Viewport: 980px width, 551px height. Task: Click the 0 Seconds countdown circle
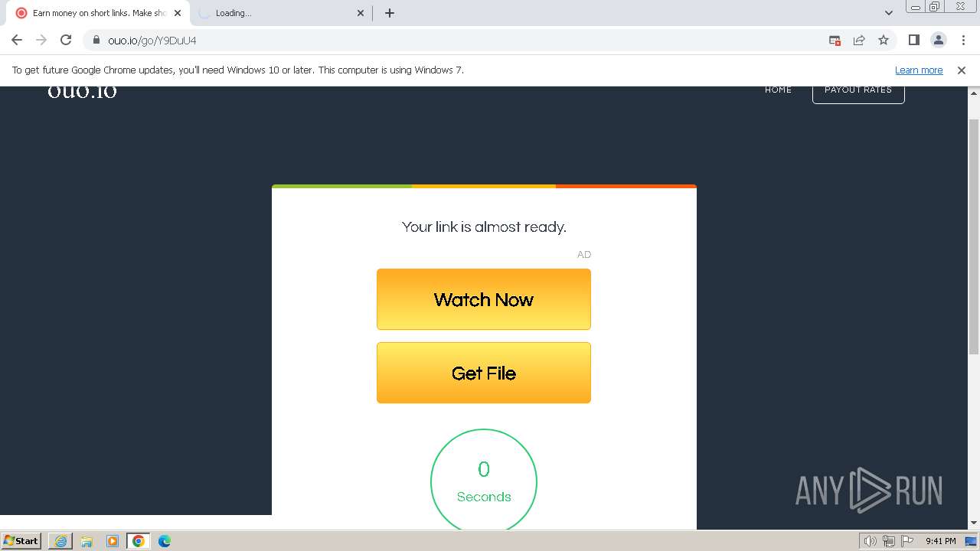click(484, 481)
